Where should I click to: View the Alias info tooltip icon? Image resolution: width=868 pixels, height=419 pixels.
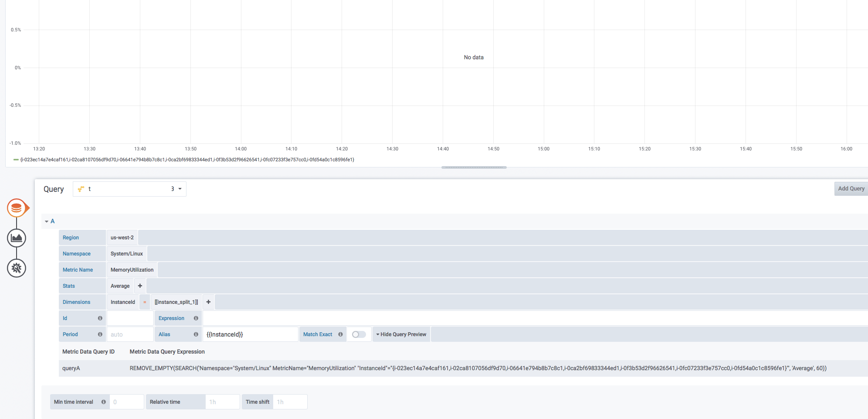coord(196,334)
